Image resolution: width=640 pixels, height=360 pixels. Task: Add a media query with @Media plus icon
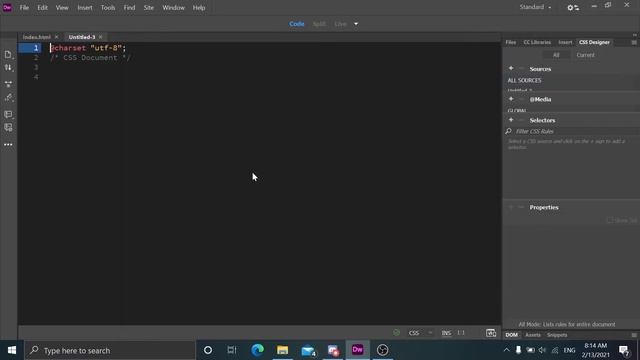point(511,99)
